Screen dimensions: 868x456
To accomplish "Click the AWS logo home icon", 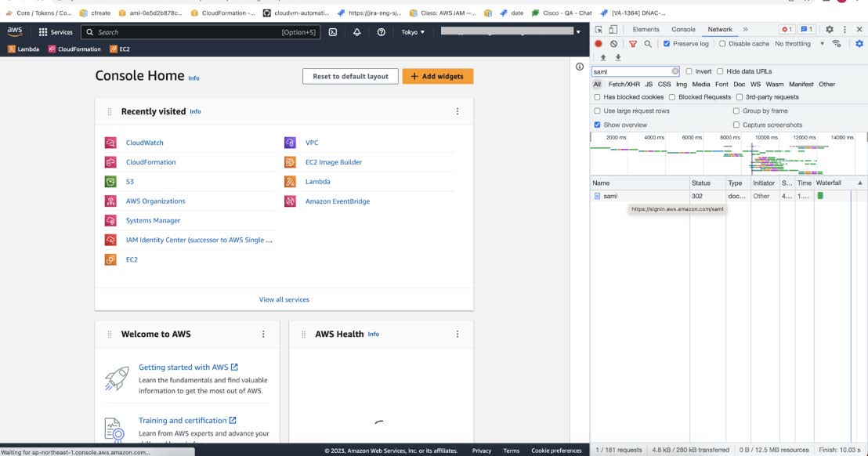I will (14, 31).
